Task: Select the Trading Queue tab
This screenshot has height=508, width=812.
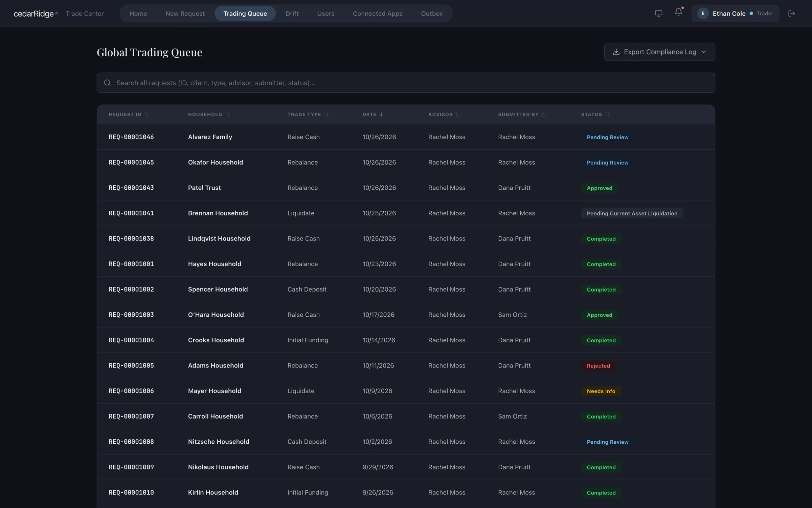Action: pos(245,14)
